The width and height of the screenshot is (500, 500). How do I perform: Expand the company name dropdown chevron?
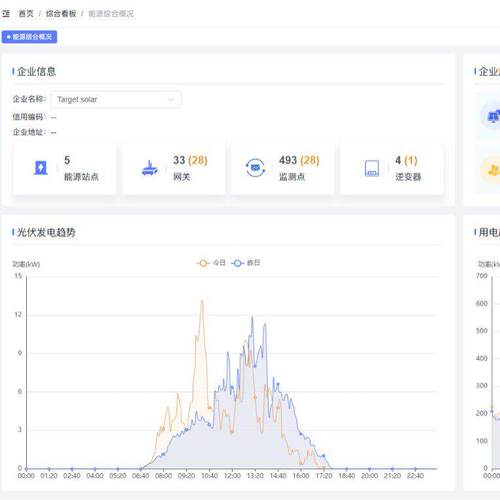coord(171,99)
